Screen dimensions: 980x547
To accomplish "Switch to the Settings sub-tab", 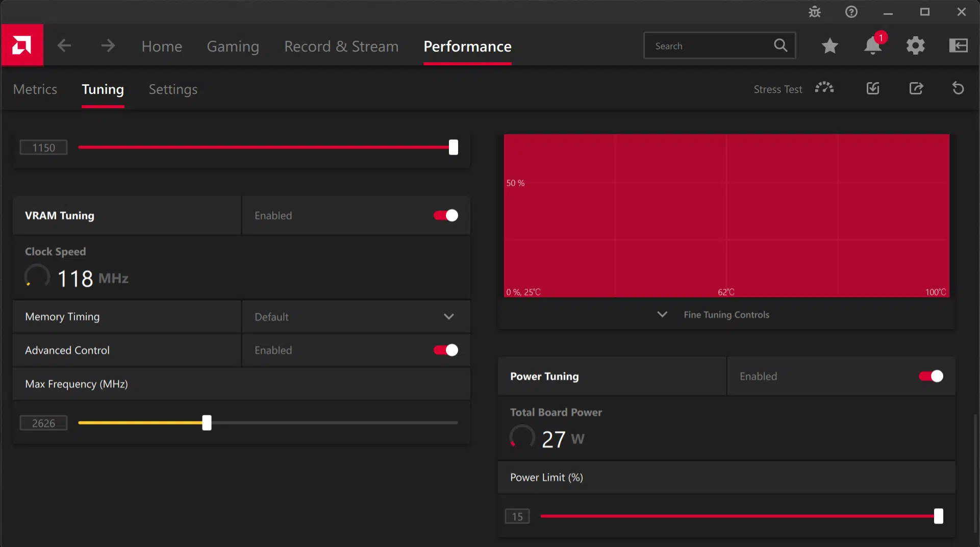I will [x=173, y=89].
